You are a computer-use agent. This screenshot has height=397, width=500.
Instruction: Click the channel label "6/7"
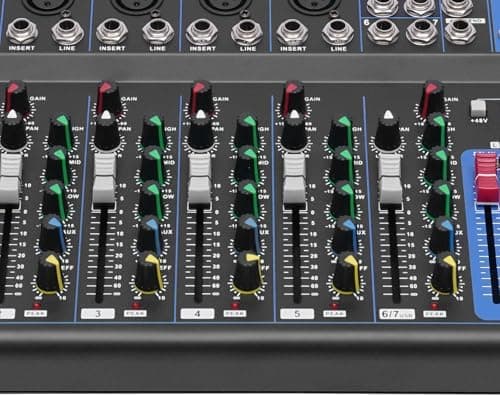pos(397,314)
